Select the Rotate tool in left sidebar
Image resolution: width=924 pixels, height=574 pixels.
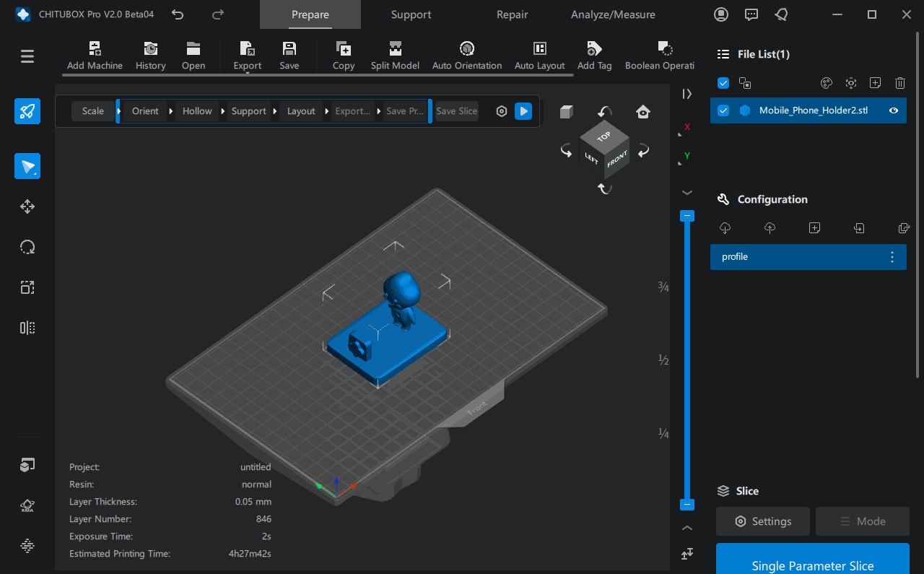(x=27, y=247)
